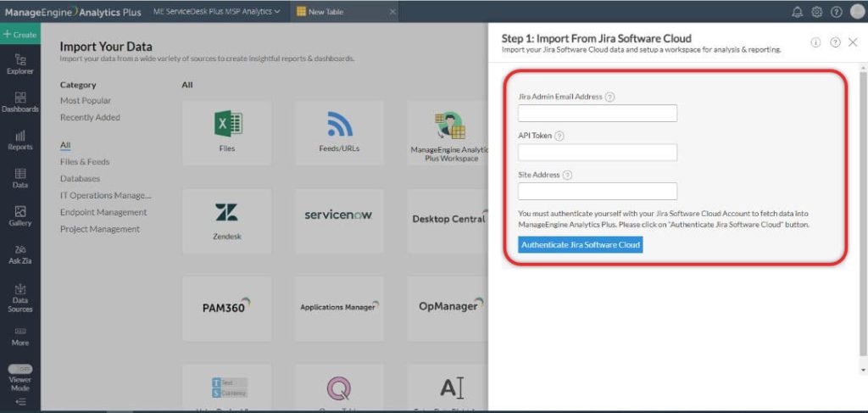This screenshot has width=868, height=413.
Task: Choose the Applications Manager data source
Action: (x=339, y=309)
